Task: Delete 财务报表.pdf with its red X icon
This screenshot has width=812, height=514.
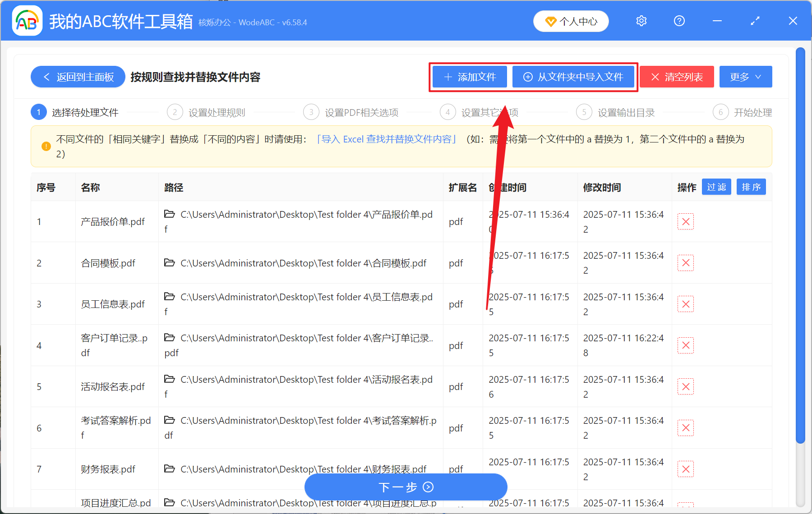Action: (x=685, y=469)
